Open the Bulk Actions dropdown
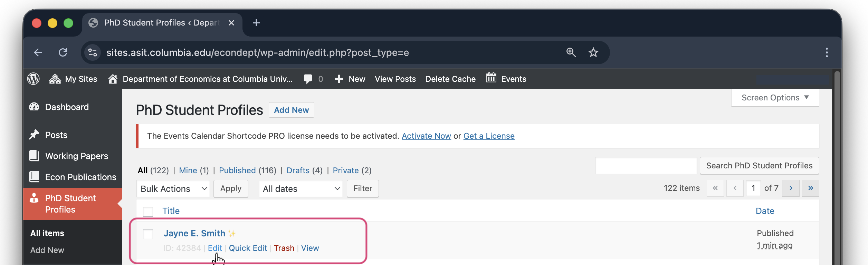Viewport: 868px width, 265px height. pyautogui.click(x=173, y=189)
